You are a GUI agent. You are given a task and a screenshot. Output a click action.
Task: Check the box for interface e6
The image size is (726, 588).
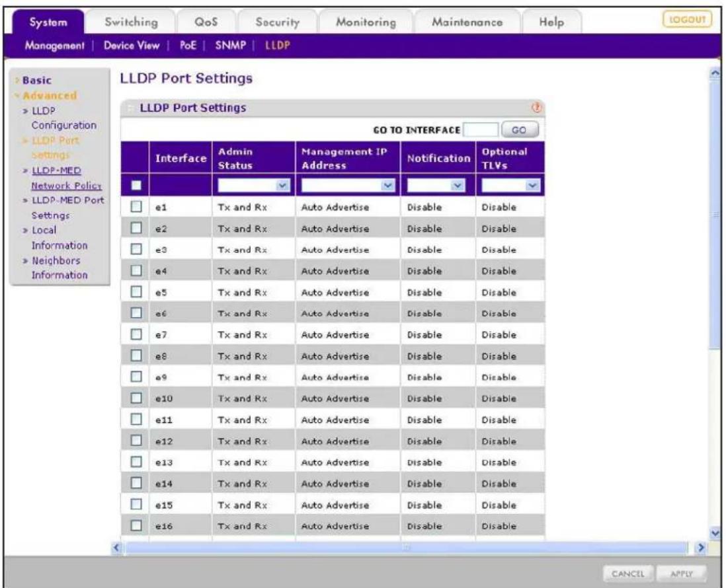point(136,312)
